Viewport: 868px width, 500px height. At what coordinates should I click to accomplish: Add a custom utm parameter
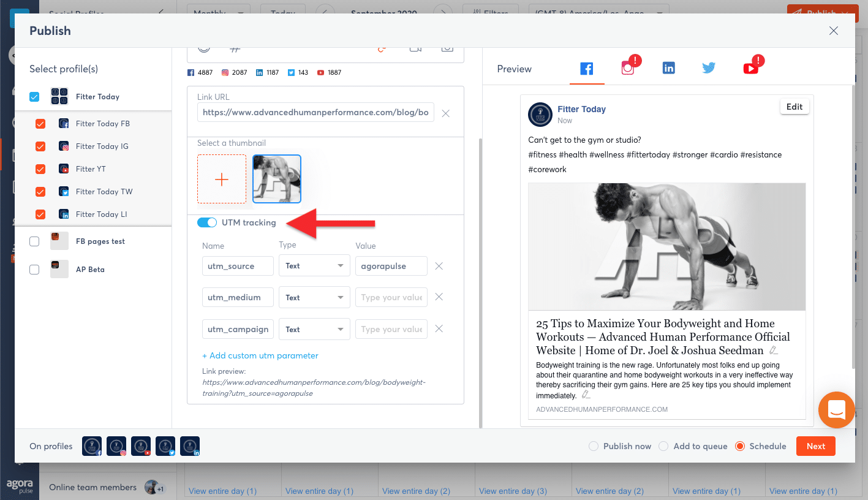[260, 355]
